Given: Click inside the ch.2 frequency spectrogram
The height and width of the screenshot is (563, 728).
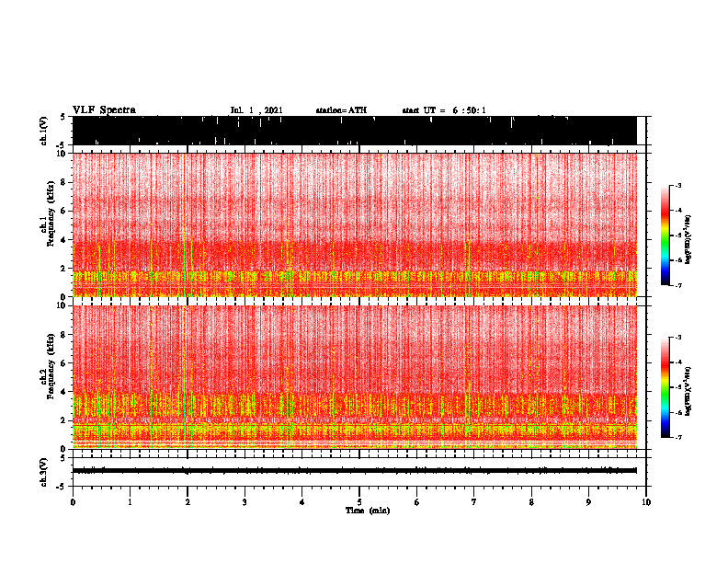Looking at the screenshot, I should [355, 377].
